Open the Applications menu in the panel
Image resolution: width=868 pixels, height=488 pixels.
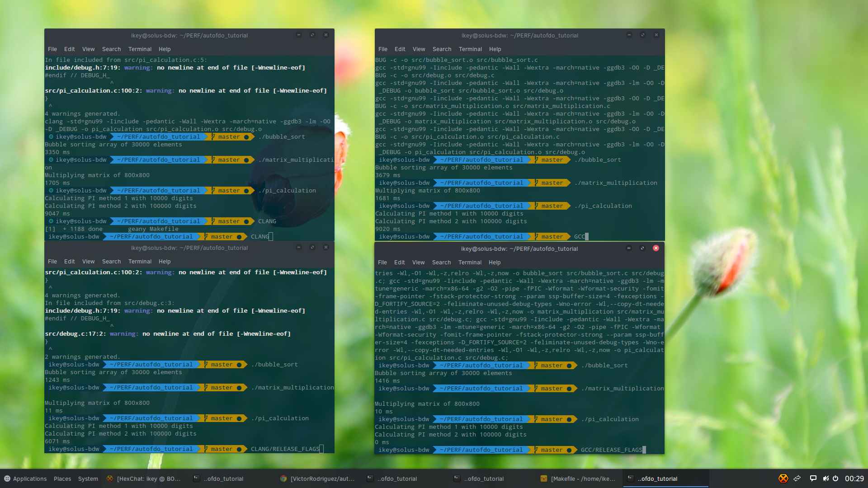pyautogui.click(x=25, y=479)
